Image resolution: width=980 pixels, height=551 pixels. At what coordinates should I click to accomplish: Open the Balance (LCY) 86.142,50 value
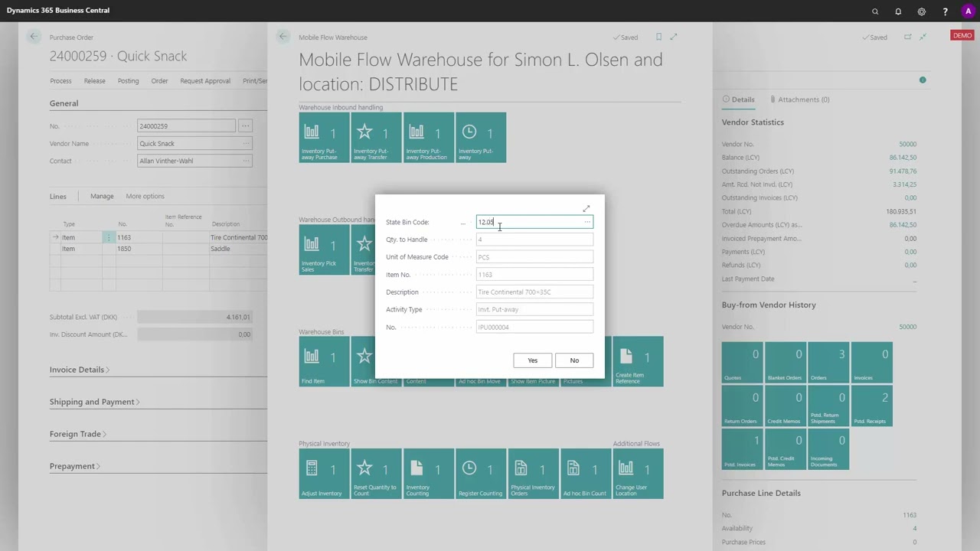[903, 158]
